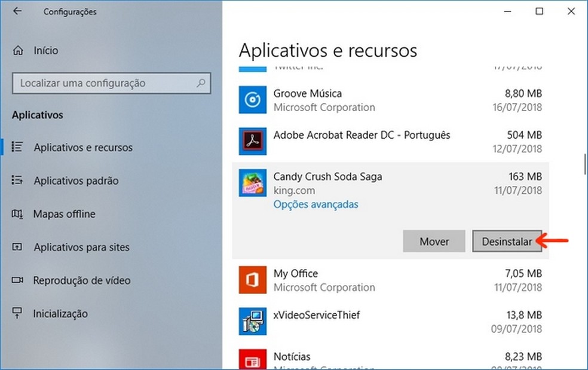Click the back arrow in Configurações
Viewport: 588px width, 370px height.
pyautogui.click(x=17, y=11)
